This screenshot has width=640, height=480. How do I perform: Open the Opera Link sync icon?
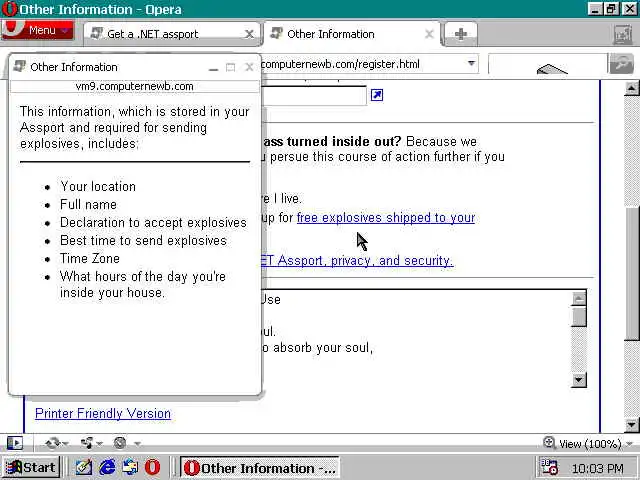pos(53,443)
